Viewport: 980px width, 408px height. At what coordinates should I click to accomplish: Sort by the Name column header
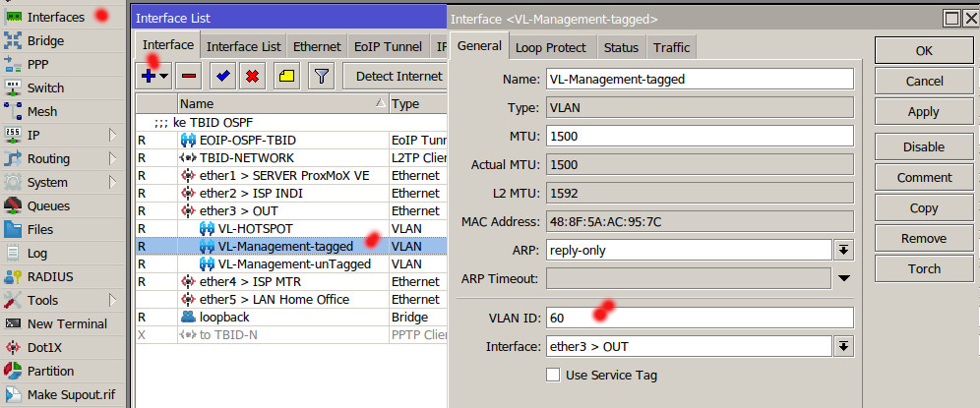283,103
